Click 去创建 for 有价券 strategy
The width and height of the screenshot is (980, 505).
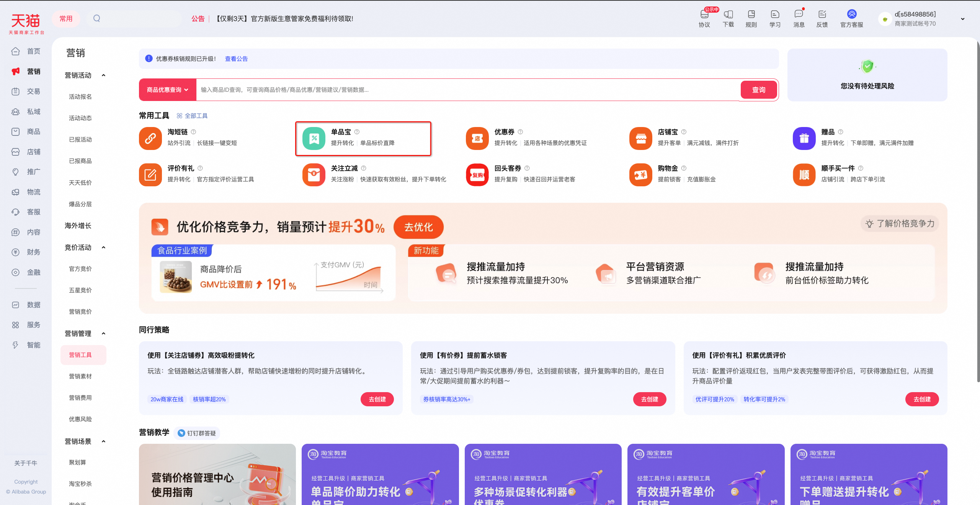pos(650,399)
